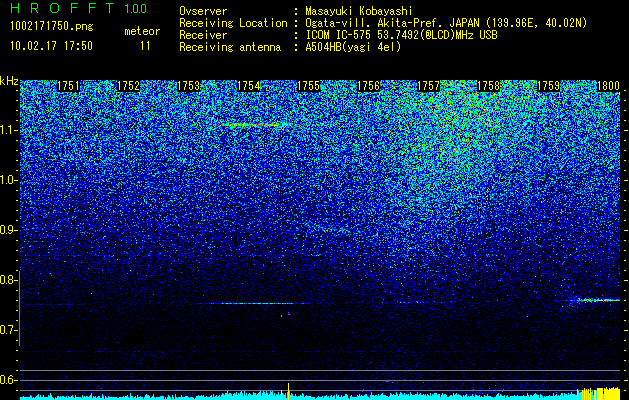Viewport: 629px width, 400px height.
Task: Click the 0.9 frequency axis label
Action: click(7, 230)
